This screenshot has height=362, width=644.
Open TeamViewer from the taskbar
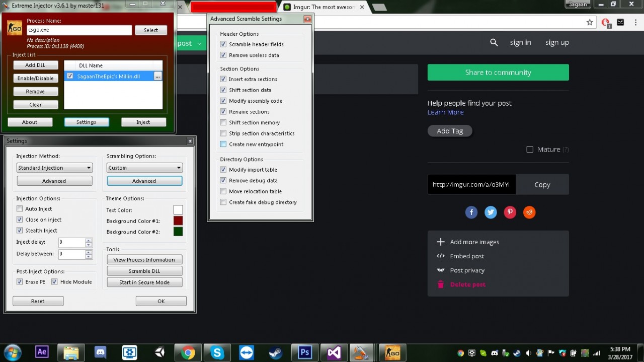247,352
